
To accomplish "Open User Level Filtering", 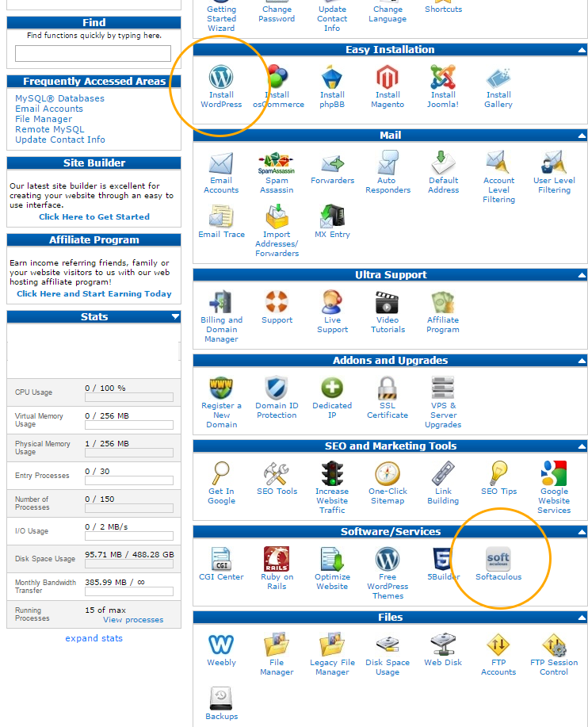I will click(554, 163).
